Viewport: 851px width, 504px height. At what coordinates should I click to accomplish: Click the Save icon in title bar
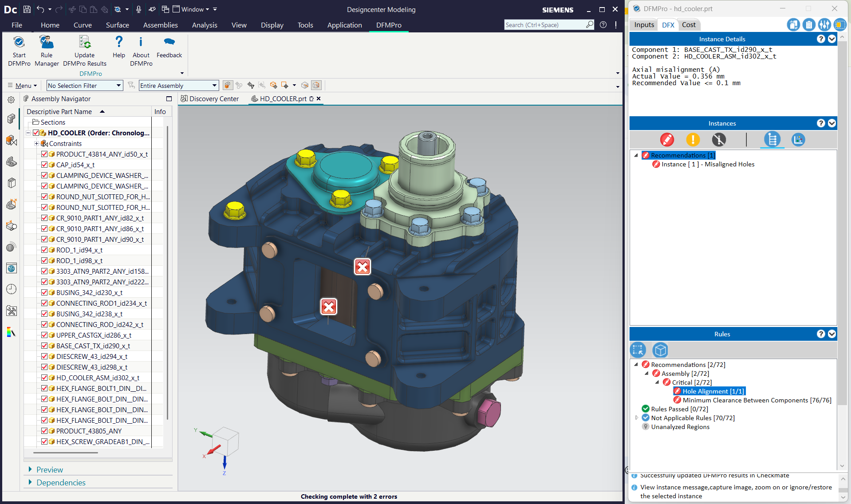coord(27,9)
